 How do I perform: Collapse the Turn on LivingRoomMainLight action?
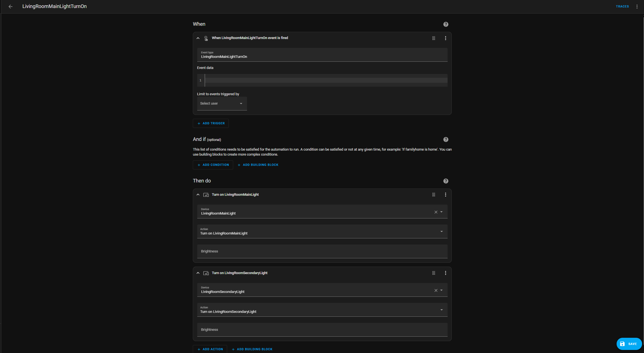coord(198,195)
